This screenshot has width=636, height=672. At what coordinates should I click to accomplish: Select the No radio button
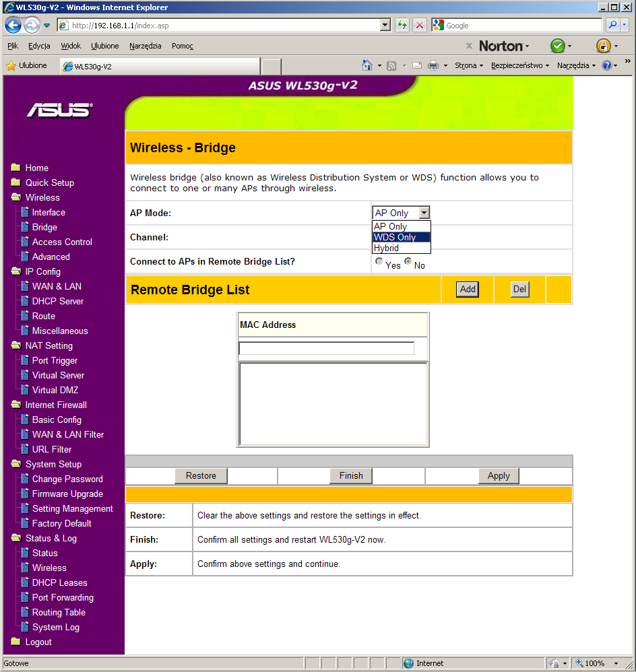[x=408, y=263]
